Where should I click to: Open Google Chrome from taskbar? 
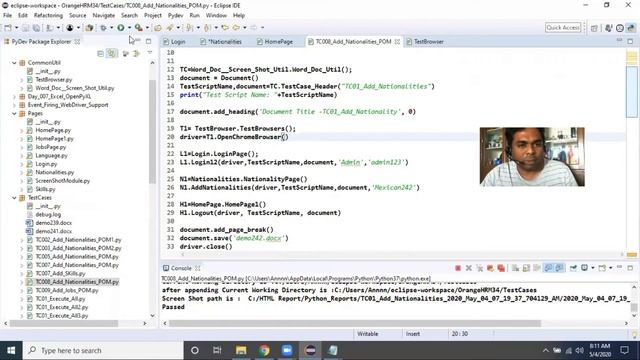(x=264, y=350)
